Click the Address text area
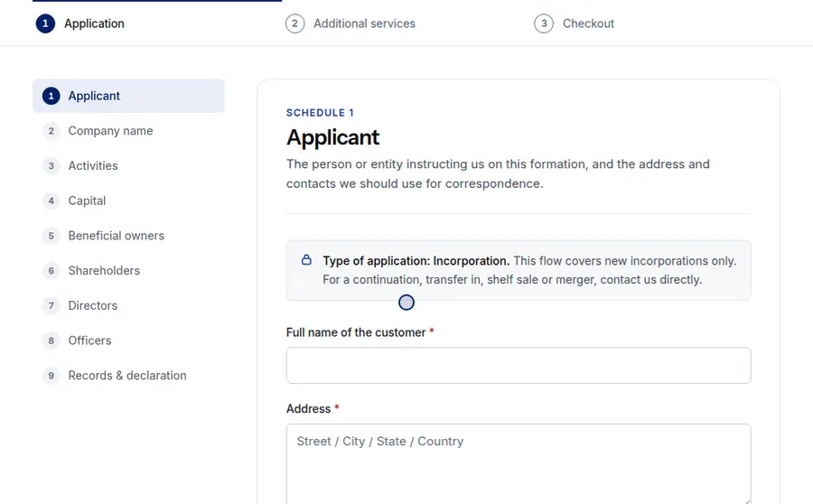Viewport: 813px width, 504px height. 519,464
